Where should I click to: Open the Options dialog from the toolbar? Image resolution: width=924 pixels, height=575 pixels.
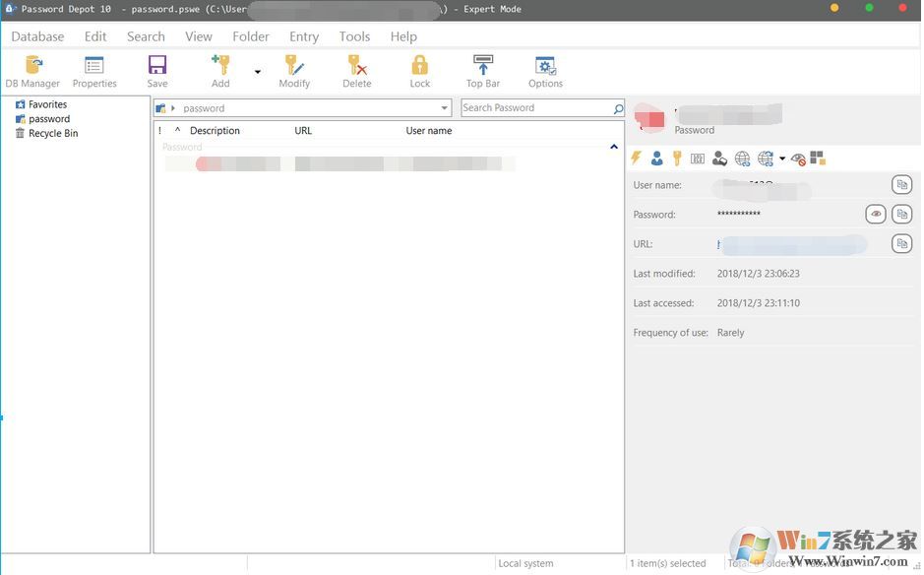pos(545,69)
